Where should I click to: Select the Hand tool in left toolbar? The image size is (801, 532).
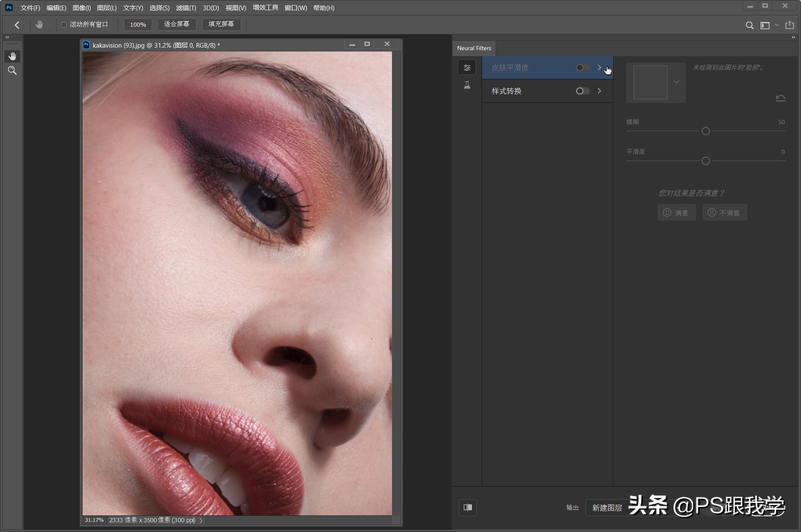tap(12, 56)
